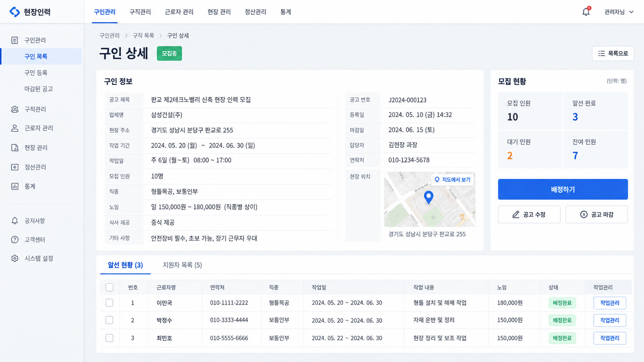
Task: Click the pencil icon on 공고 수정
Action: 516,215
